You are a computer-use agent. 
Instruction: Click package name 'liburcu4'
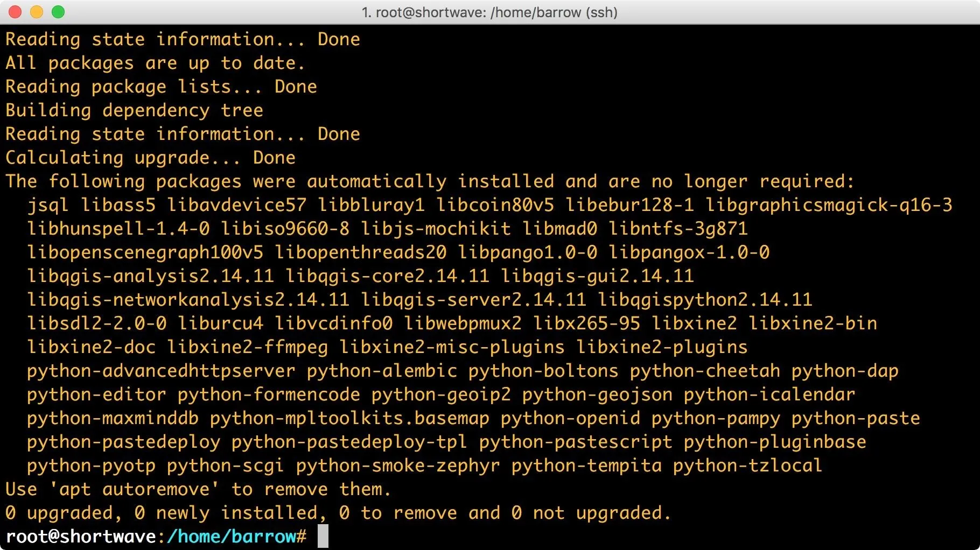[221, 323]
